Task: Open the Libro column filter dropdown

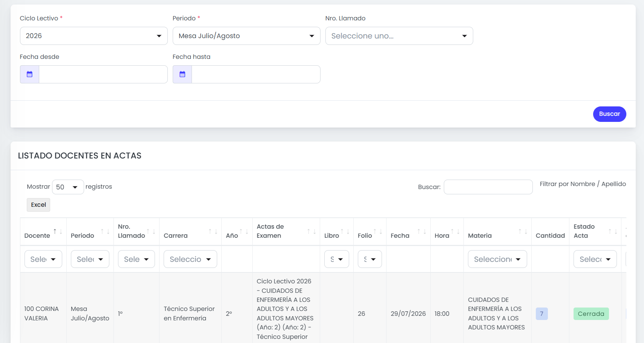Action: [337, 259]
